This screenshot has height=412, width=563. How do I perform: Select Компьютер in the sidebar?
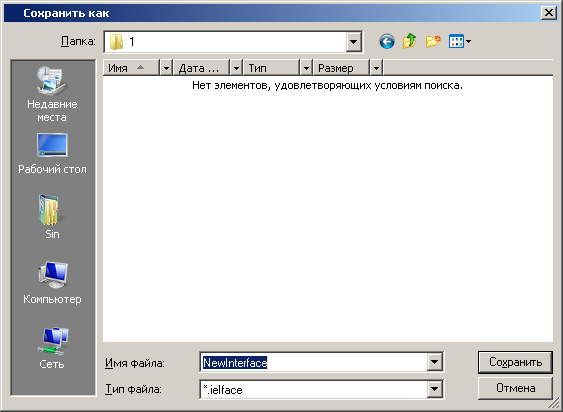(x=52, y=283)
